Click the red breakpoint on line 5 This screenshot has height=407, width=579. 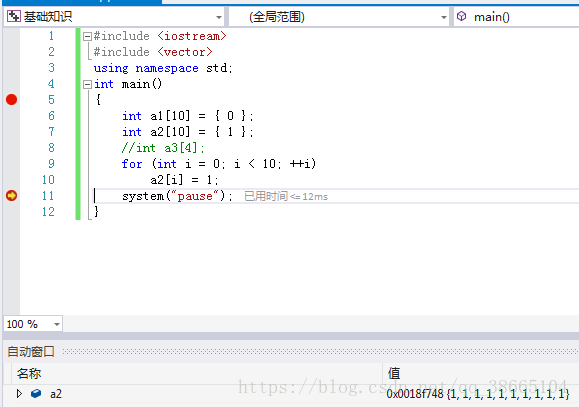(x=11, y=100)
